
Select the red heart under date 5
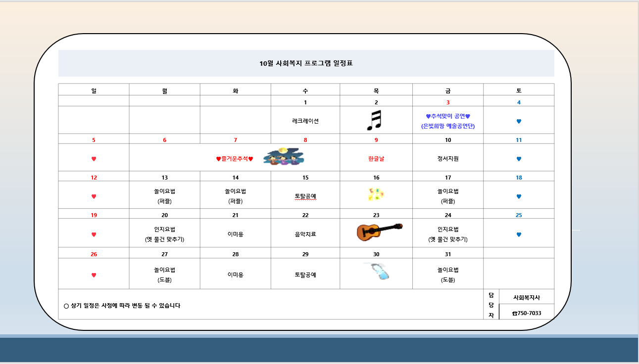pyautogui.click(x=94, y=159)
